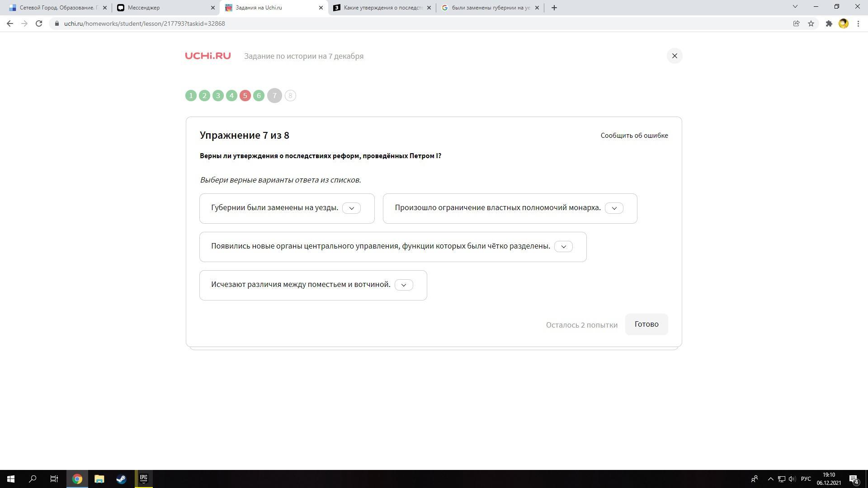Viewport: 868px width, 488px height.
Task: Switch to the Мессенджер tab
Action: (x=163, y=8)
